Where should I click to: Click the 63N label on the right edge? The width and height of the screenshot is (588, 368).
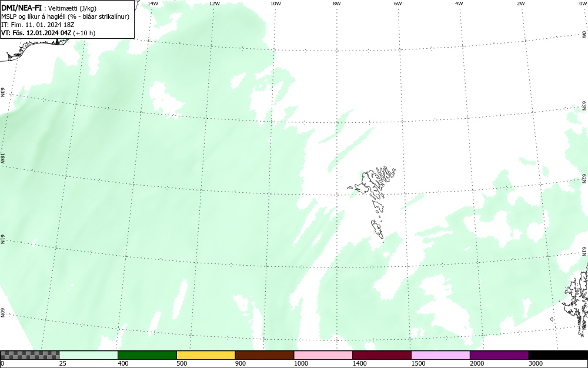click(x=584, y=105)
